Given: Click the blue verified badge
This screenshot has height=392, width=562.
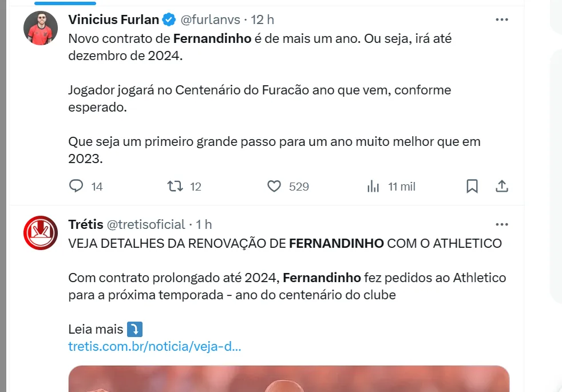Looking at the screenshot, I should click(x=169, y=19).
